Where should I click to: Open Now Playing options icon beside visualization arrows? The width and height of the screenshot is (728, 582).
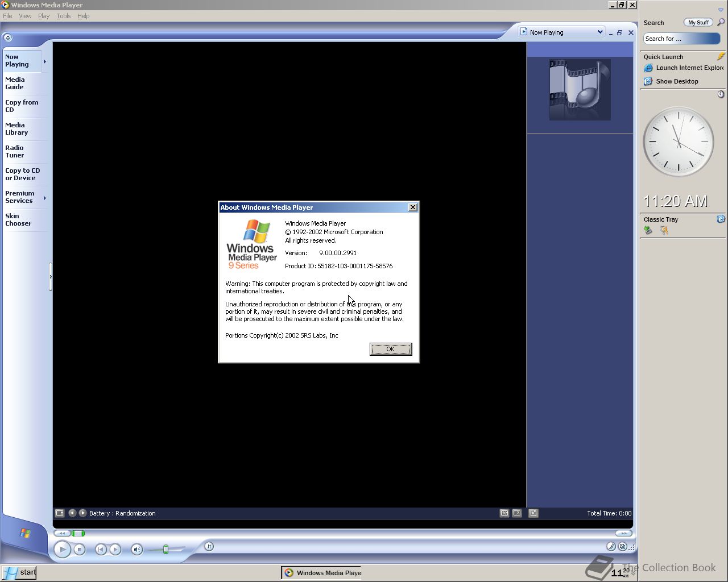coord(60,513)
